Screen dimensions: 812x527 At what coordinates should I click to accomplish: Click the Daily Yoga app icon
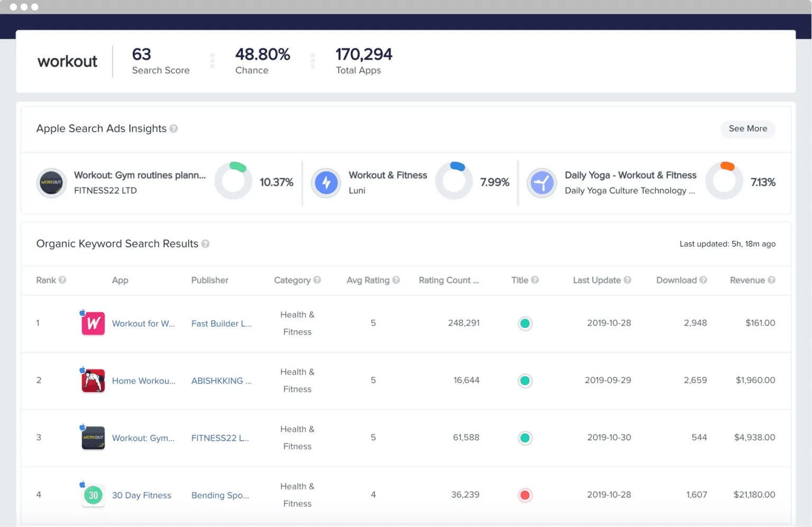[542, 183]
